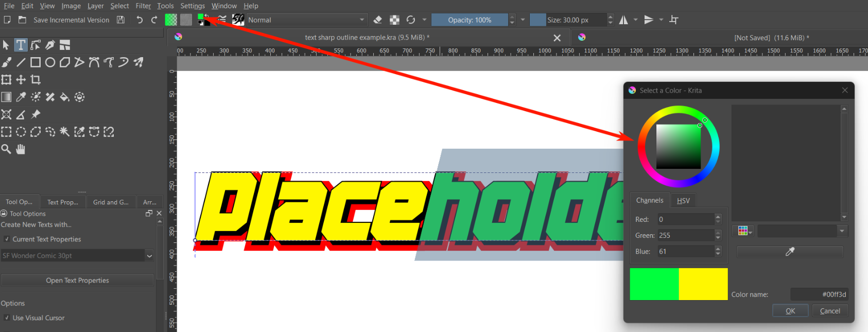Click the Open Text Properties button
Image resolution: width=868 pixels, height=332 pixels.
(77, 280)
